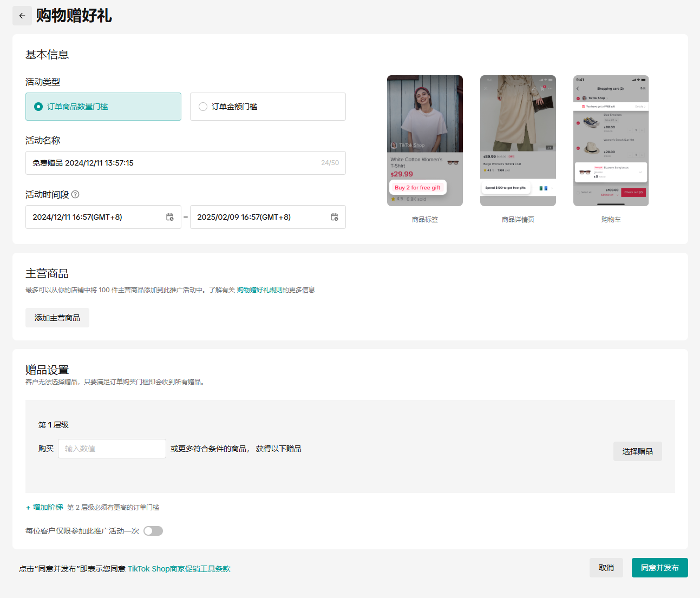View the 购物车 preview image
Viewport: 700px width, 598px height.
pos(611,141)
